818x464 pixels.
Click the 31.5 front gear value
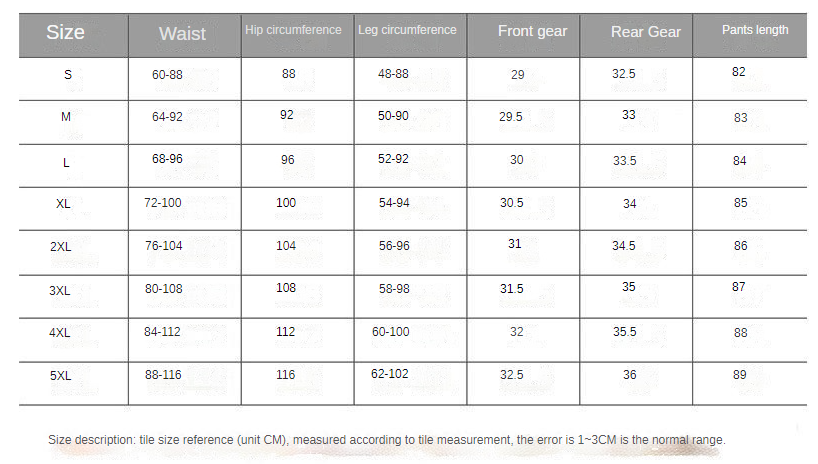[512, 289]
